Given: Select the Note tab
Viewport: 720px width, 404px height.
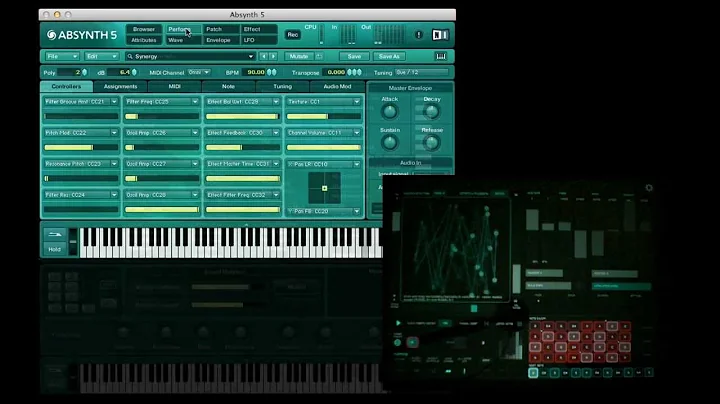Looking at the screenshot, I should 228,86.
